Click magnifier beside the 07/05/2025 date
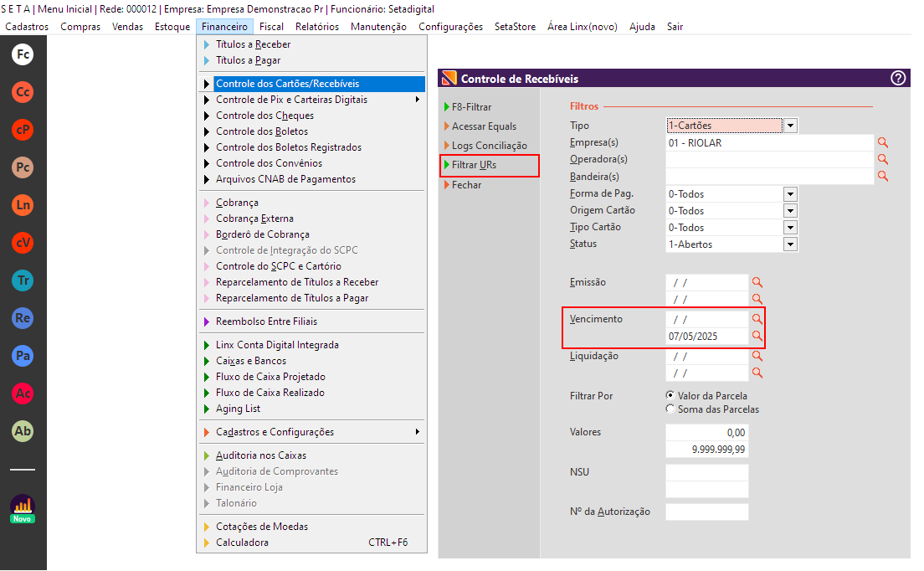The height and width of the screenshot is (571, 924). 757,336
